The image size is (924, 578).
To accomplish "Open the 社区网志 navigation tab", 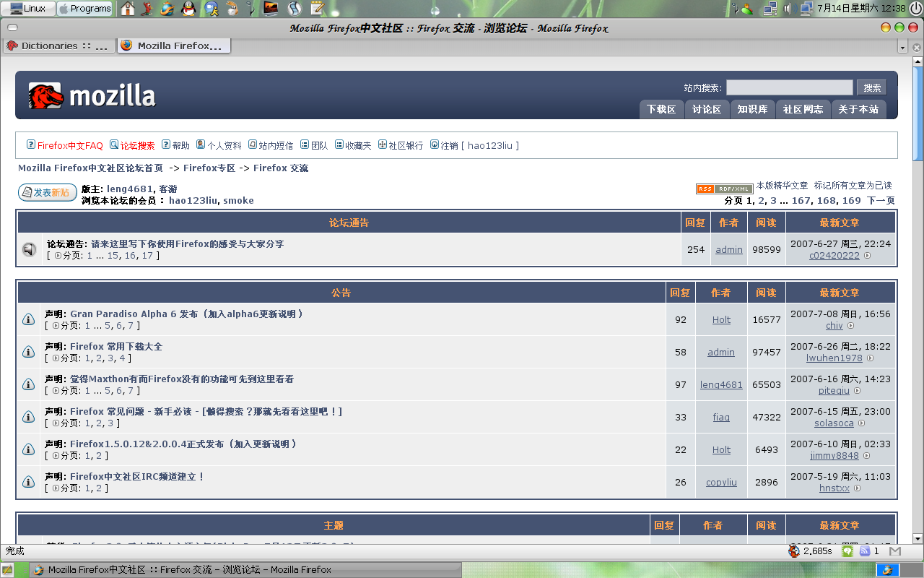I will 803,109.
